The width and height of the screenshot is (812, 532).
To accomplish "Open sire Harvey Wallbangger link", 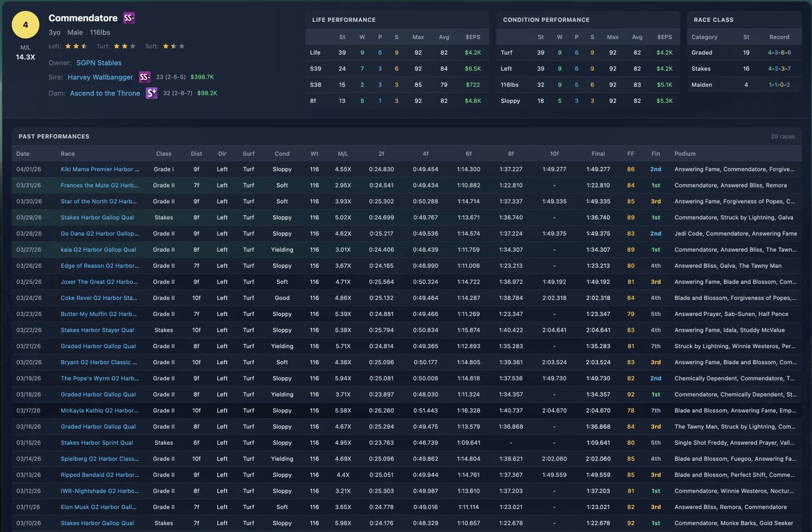I will click(100, 77).
